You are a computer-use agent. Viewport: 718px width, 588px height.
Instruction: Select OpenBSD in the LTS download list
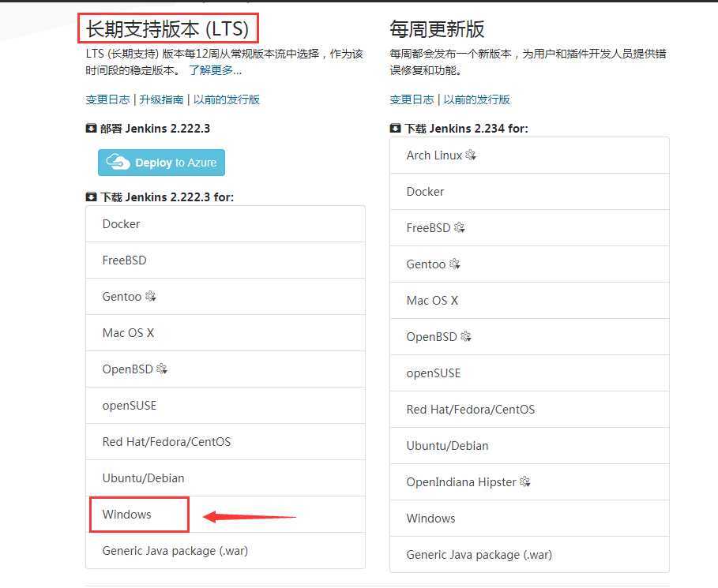point(225,369)
